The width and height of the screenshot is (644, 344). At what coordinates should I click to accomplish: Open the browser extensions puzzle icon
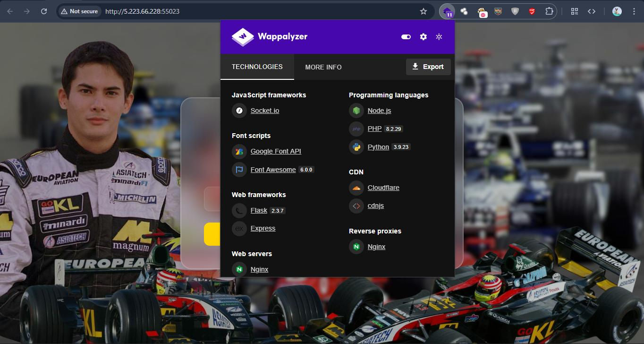(549, 11)
